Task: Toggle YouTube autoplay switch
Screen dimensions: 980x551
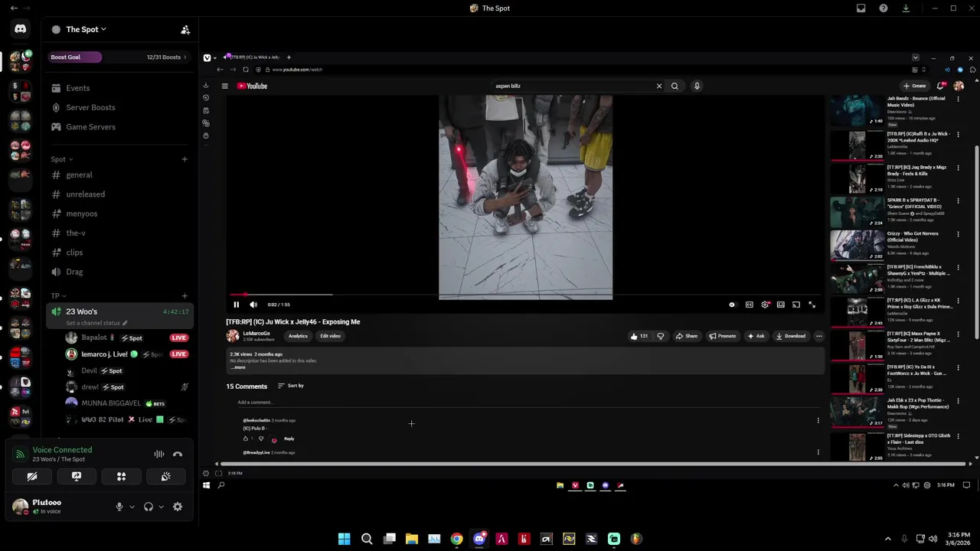Action: 732,305
